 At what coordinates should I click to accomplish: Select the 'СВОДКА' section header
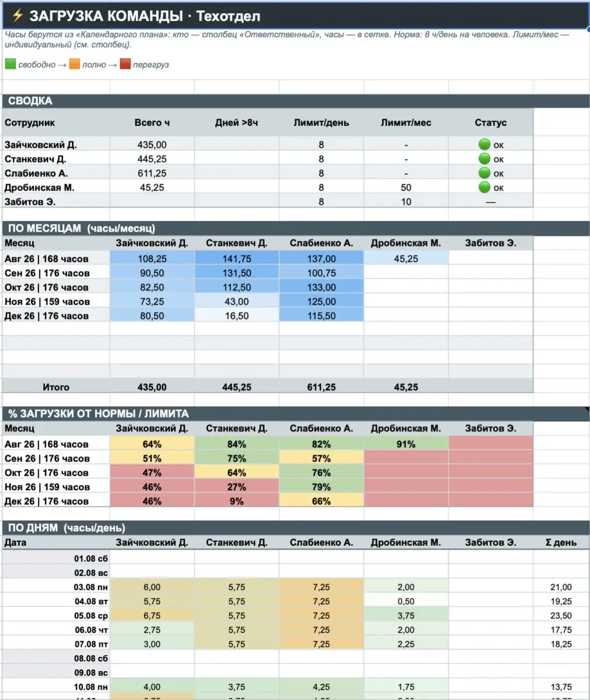click(295, 101)
